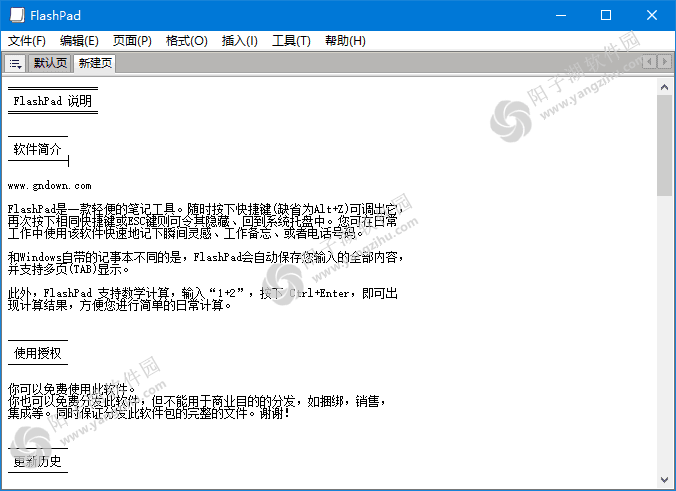This screenshot has width=676, height=491.
Task: Minimize the FlashPad window
Action: [x=560, y=15]
